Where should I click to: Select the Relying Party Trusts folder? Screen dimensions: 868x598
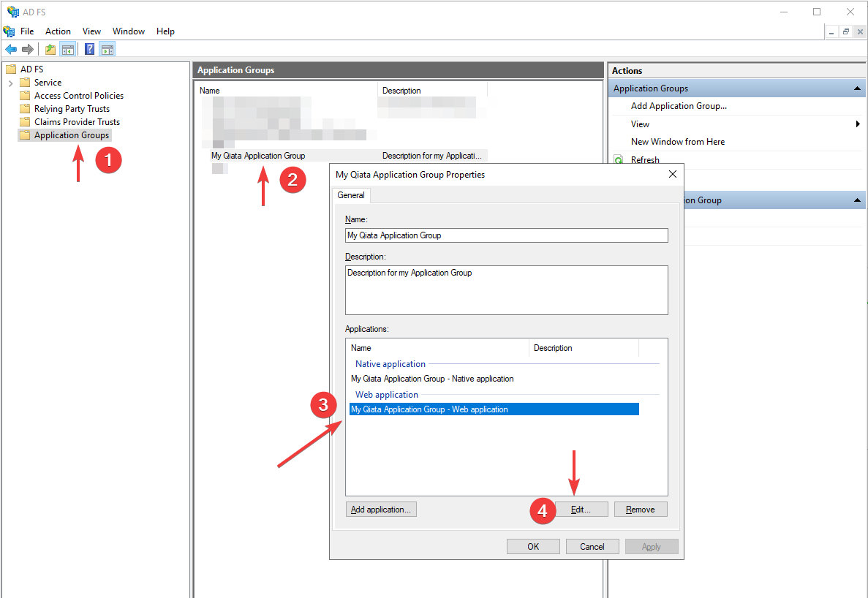pyautogui.click(x=69, y=108)
